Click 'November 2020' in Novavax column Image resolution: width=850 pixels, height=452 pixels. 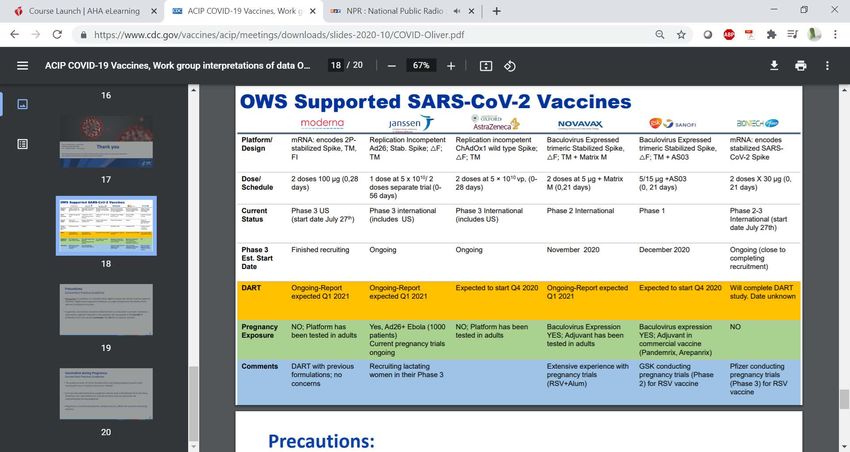[573, 250]
